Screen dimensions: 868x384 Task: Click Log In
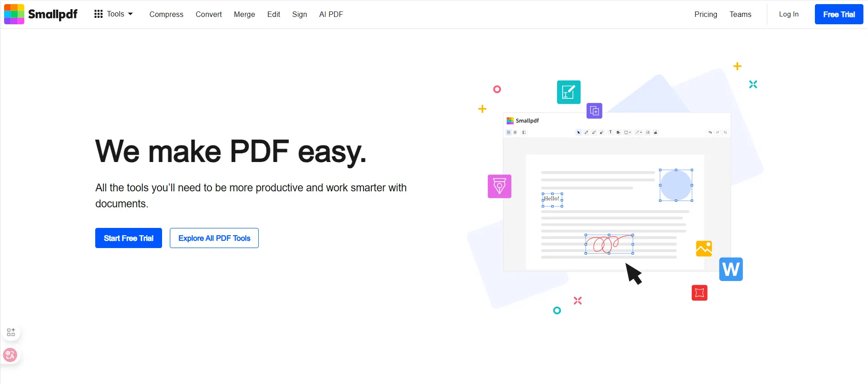click(789, 14)
